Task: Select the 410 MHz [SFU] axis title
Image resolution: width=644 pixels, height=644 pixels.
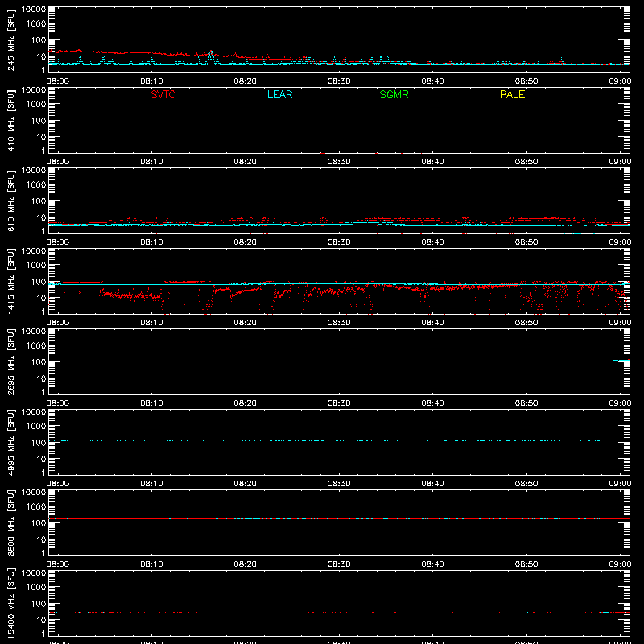Action: pos(10,121)
